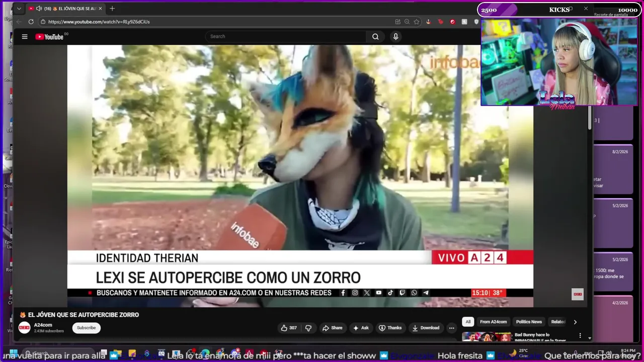Viewport: 644px width, 362px height.
Task: Select the 4/2/2026 card in right panel
Action: tap(613, 319)
